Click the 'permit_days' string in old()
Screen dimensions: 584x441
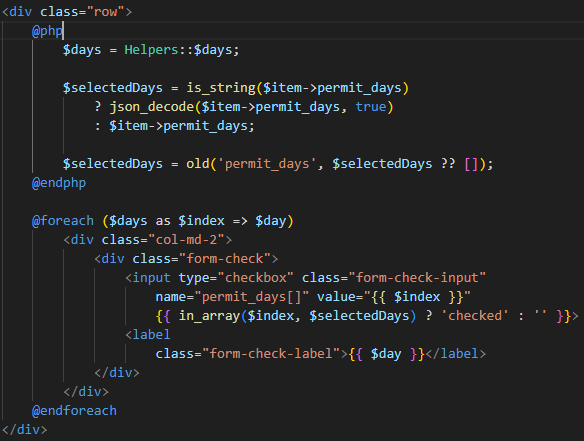tap(267, 164)
